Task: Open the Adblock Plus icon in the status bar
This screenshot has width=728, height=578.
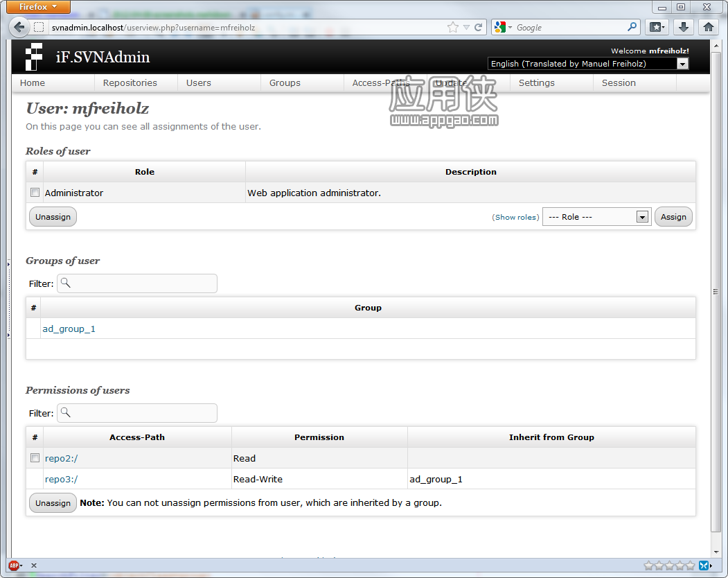Action: [x=15, y=566]
